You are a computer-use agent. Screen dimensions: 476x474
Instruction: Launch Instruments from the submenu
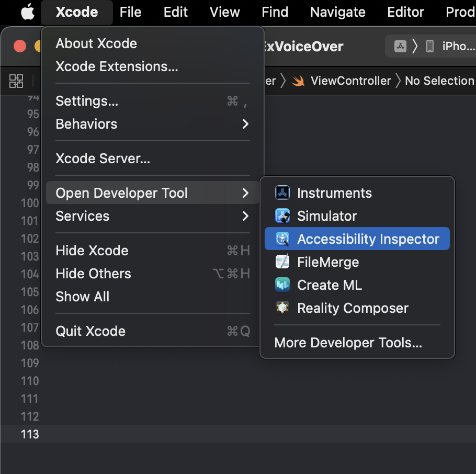click(x=357, y=193)
